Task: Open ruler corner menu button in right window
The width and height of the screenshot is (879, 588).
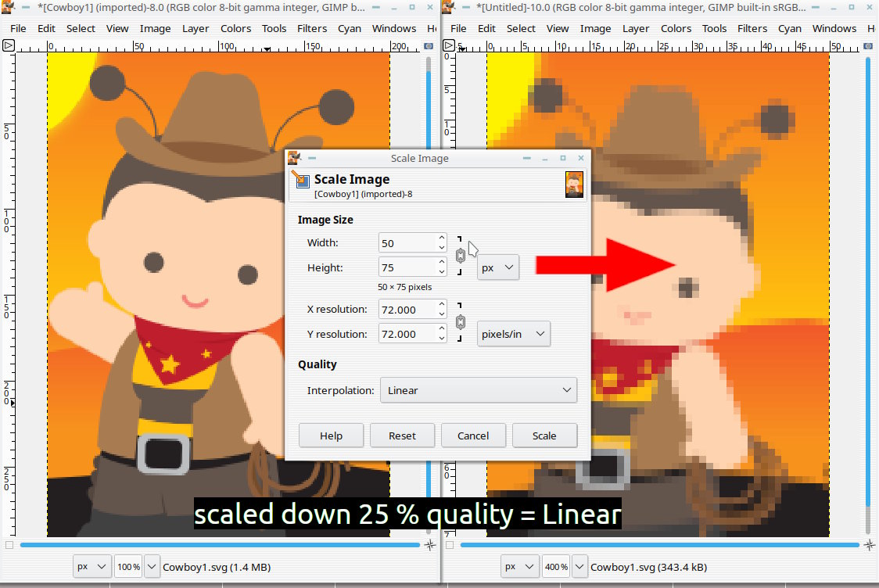Action: tap(448, 45)
